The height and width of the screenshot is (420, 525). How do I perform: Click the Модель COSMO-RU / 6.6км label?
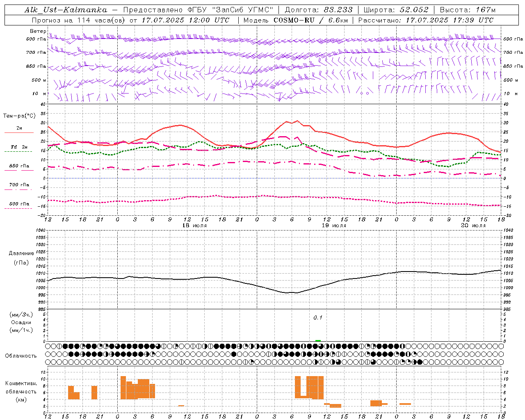click(296, 20)
